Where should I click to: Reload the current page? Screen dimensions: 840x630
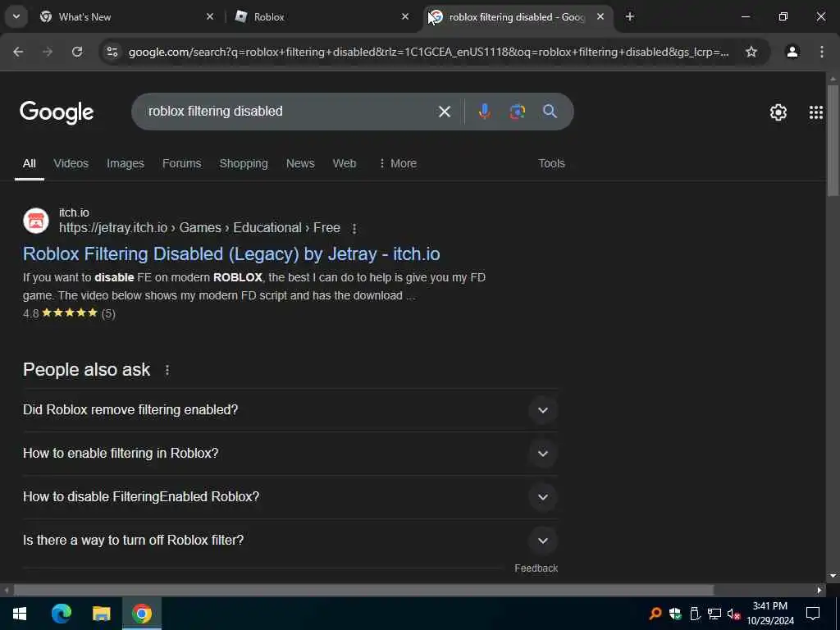(x=77, y=52)
